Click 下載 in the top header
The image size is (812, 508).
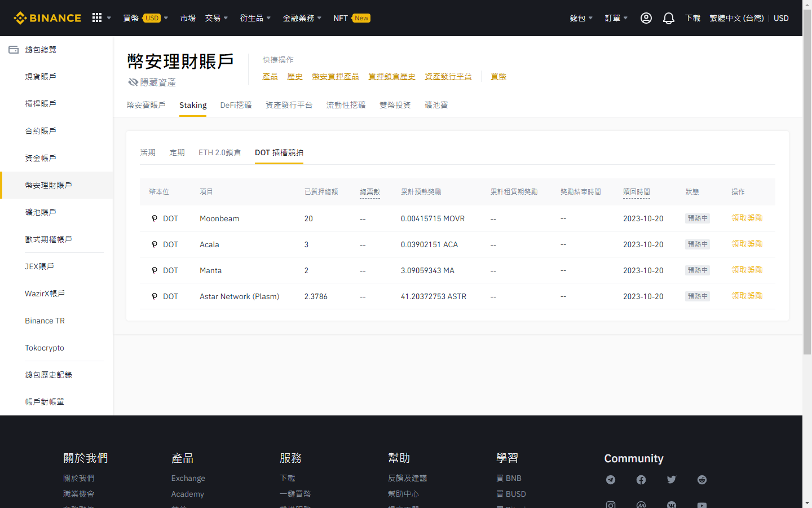click(692, 18)
